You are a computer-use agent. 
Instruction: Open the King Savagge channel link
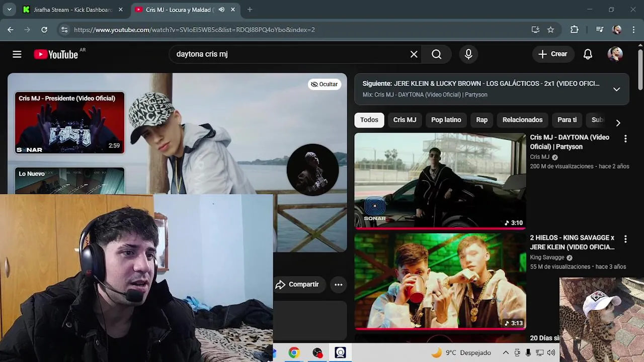tap(547, 257)
